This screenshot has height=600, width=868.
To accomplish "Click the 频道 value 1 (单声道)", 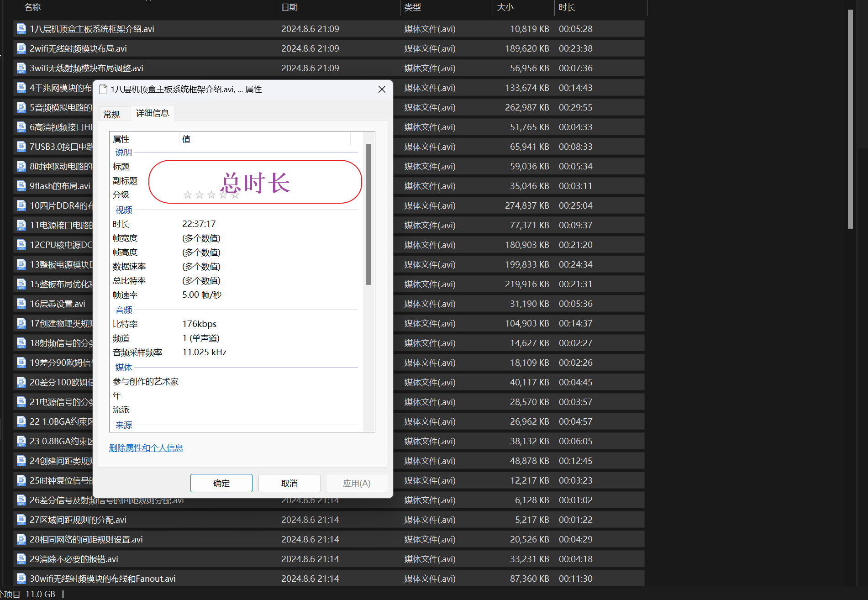I will tap(201, 338).
